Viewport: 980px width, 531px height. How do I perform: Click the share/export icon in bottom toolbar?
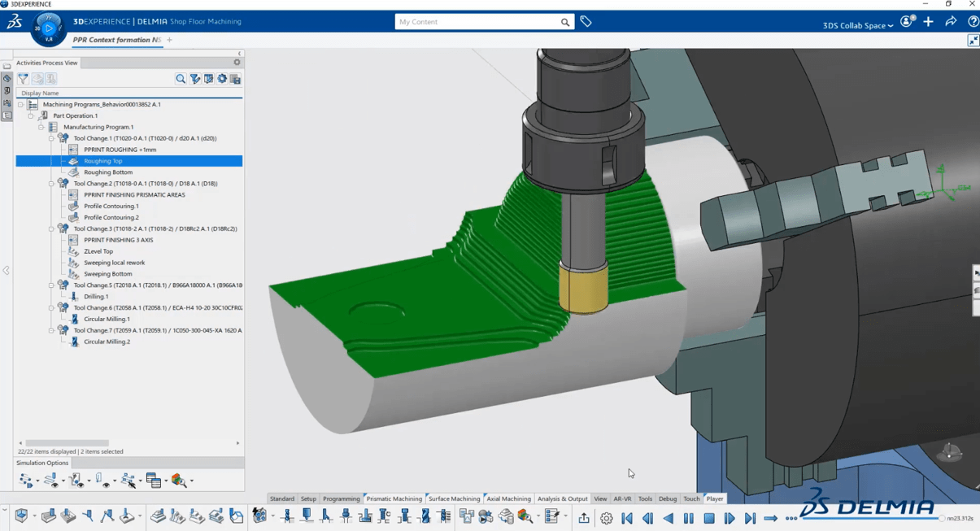584,518
